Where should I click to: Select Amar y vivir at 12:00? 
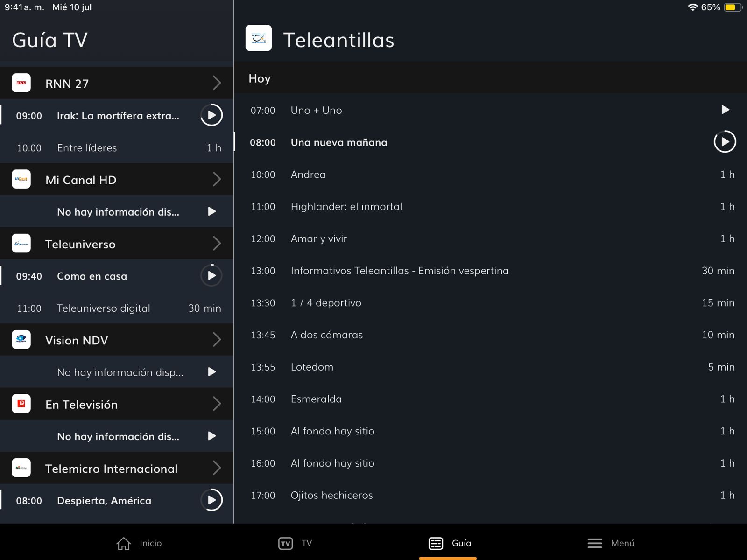point(490,238)
